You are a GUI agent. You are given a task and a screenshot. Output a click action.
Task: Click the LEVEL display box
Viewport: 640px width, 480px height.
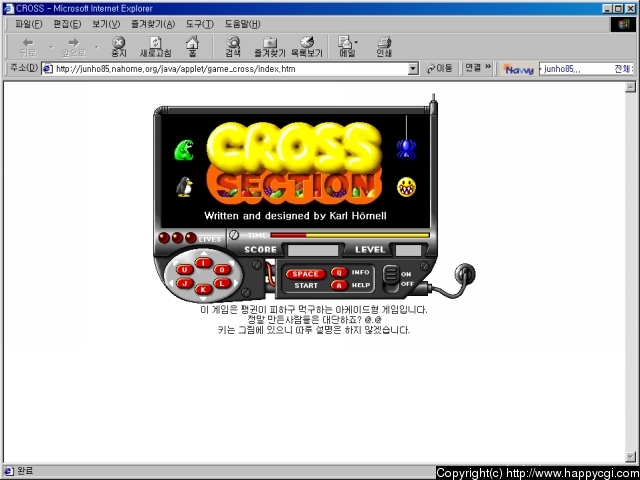[x=409, y=250]
